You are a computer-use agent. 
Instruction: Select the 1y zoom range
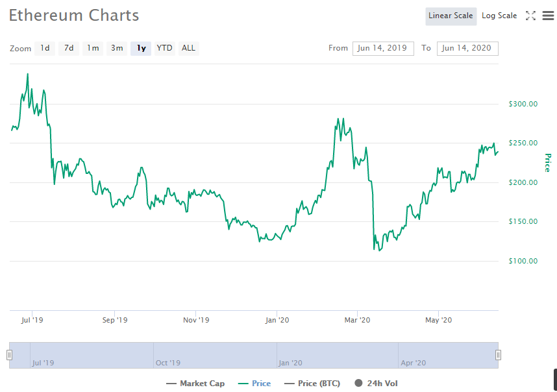tap(141, 48)
